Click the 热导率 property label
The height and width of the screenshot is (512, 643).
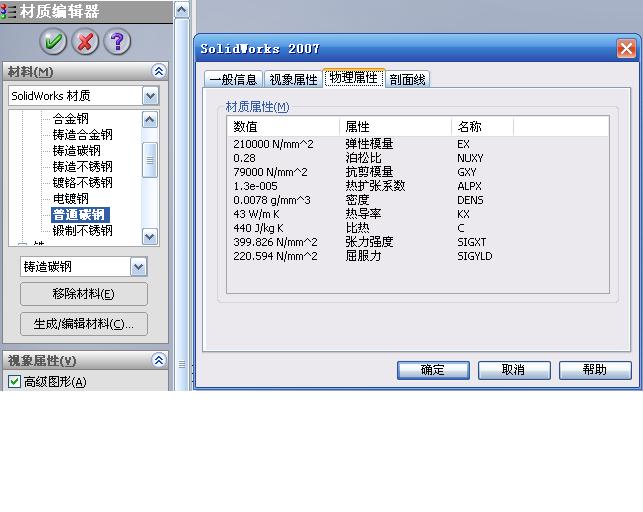(x=363, y=214)
